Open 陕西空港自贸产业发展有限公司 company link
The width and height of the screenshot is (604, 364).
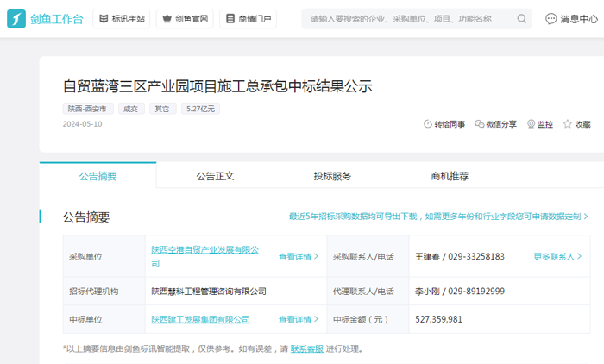[205, 256]
